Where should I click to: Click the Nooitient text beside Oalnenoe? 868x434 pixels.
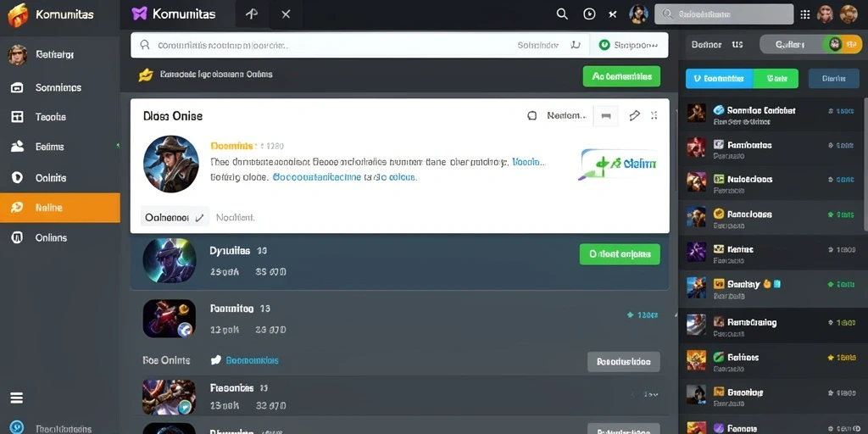pos(236,218)
